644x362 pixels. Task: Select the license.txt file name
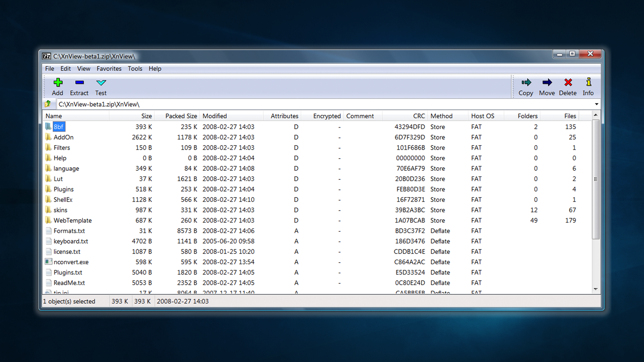point(67,252)
